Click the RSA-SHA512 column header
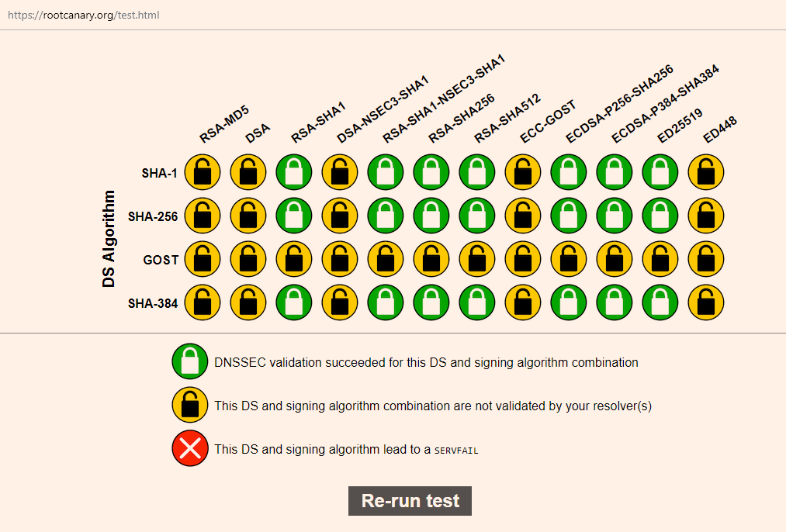Viewport: 786px width, 532px height. [x=507, y=118]
